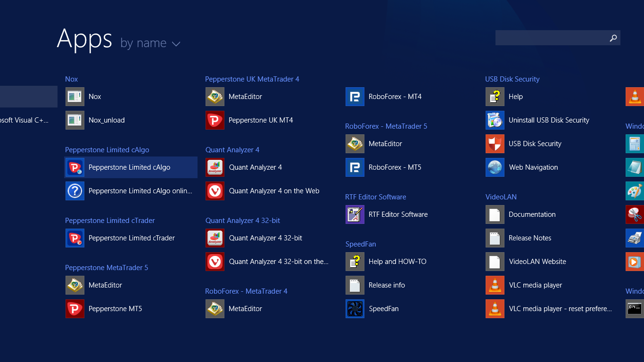This screenshot has width=644, height=362.
Task: Open the Pepperstone Limited cAlgo app tile
Action: coord(131,167)
